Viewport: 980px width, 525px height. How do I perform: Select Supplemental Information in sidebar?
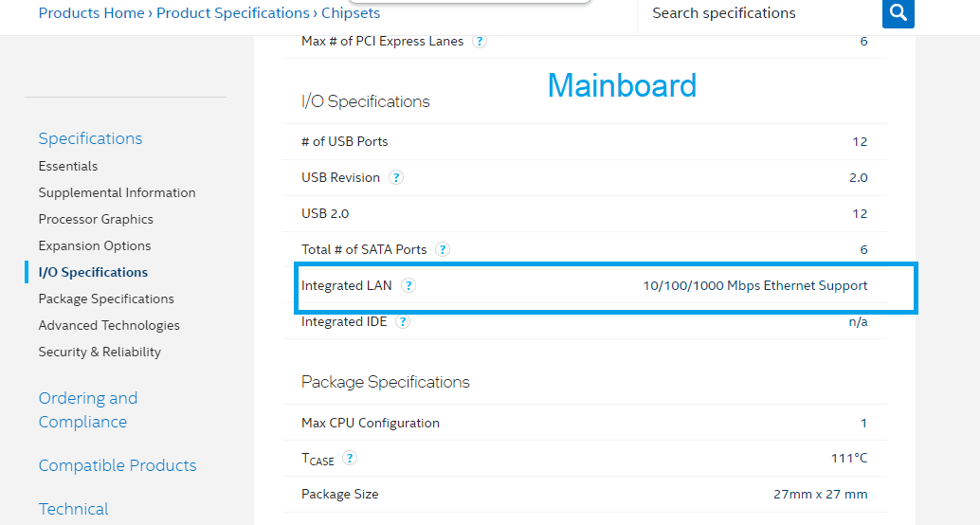tap(117, 192)
